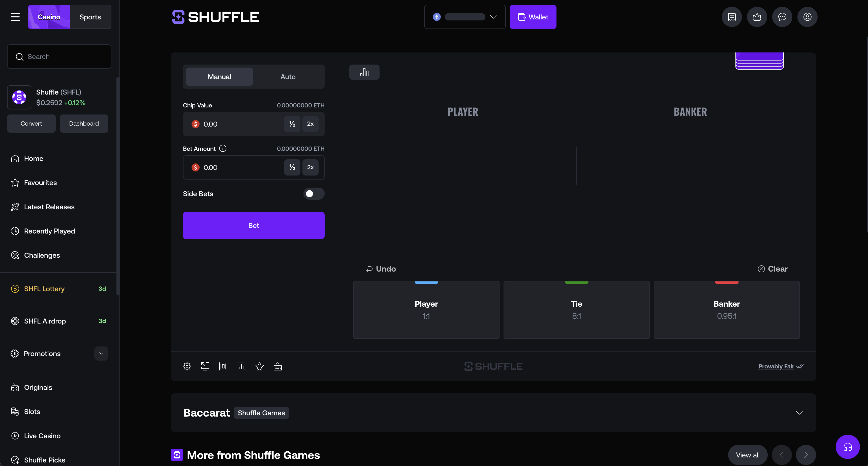Viewport: 868px width, 466px height.
Task: Click the Search field
Action: click(59, 57)
